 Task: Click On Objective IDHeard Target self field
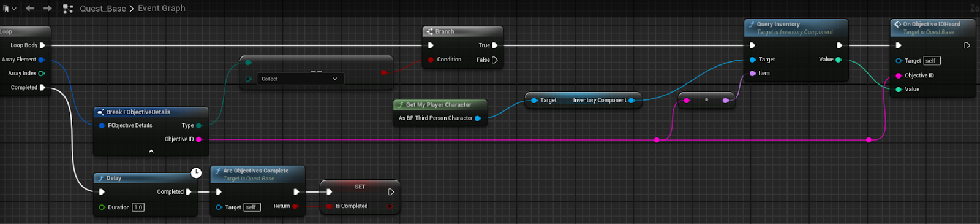coord(932,61)
